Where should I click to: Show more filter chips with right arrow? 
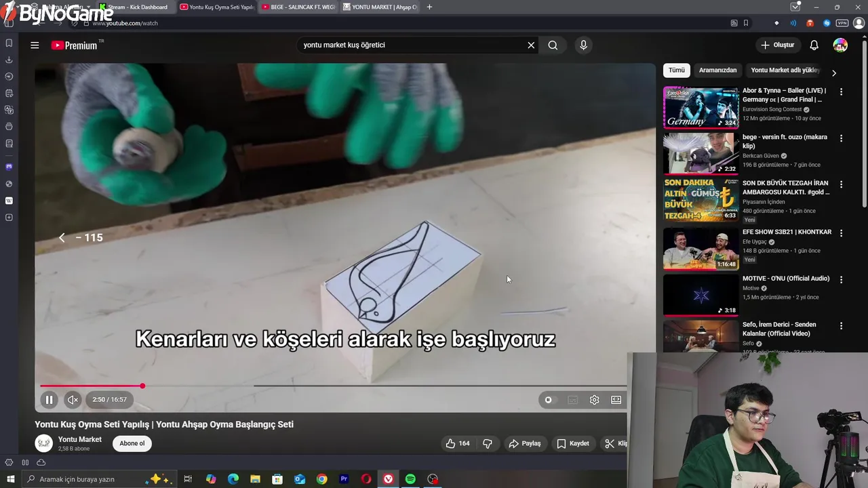[x=833, y=73]
